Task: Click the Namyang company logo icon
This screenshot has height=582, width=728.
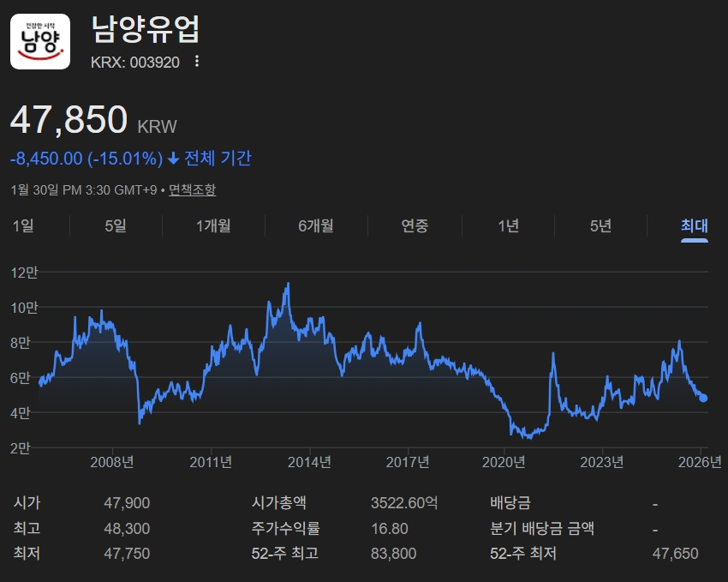Action: [40, 41]
